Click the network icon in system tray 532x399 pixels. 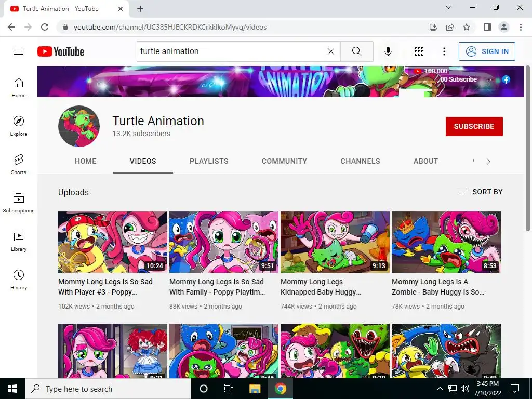click(453, 389)
